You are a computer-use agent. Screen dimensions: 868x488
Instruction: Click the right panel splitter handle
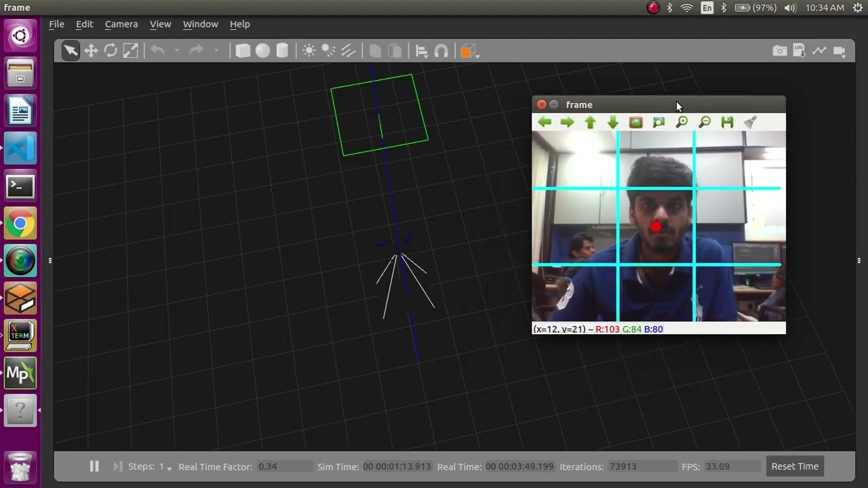(859, 260)
